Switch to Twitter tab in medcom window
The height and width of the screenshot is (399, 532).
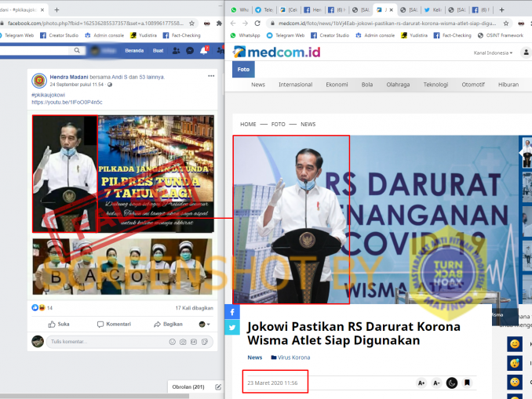coord(432,10)
